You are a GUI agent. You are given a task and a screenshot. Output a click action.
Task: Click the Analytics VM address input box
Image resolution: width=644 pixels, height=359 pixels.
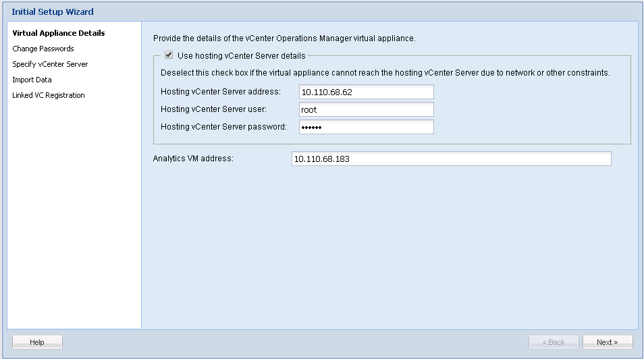click(x=451, y=159)
